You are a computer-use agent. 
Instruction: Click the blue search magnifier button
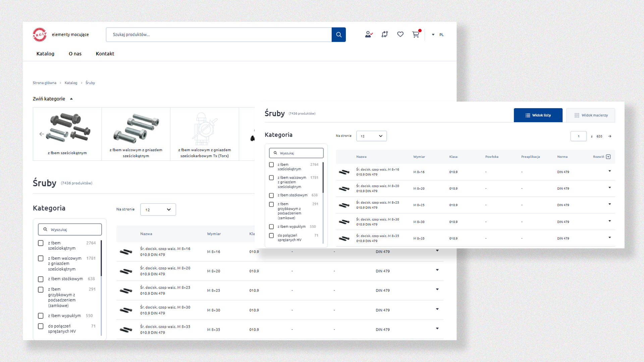(x=338, y=35)
